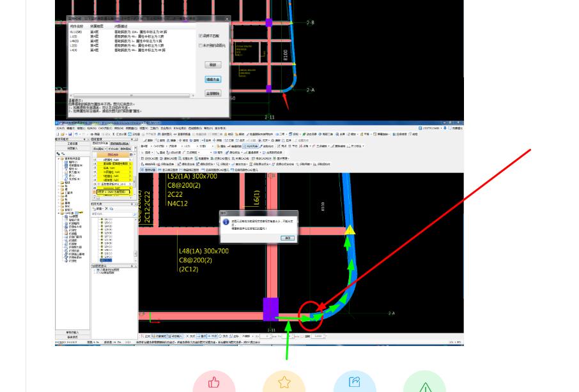
Task: Click the 复制 copy tool
Action: [160, 140]
